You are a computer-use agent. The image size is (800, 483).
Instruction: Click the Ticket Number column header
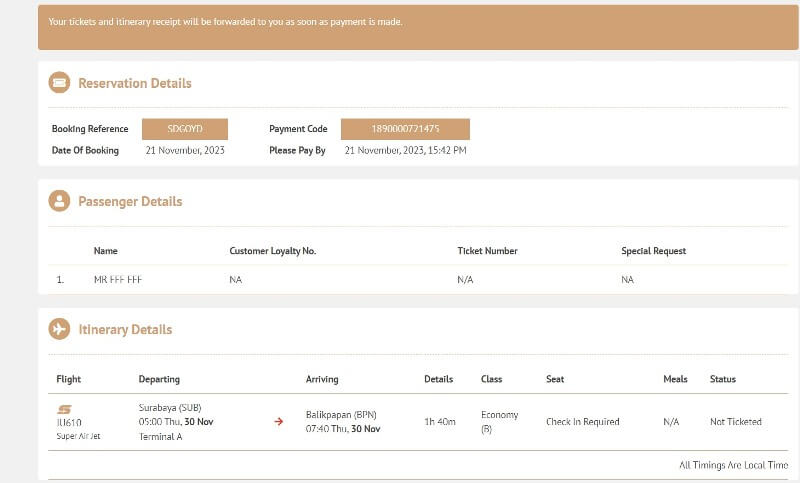click(x=487, y=251)
